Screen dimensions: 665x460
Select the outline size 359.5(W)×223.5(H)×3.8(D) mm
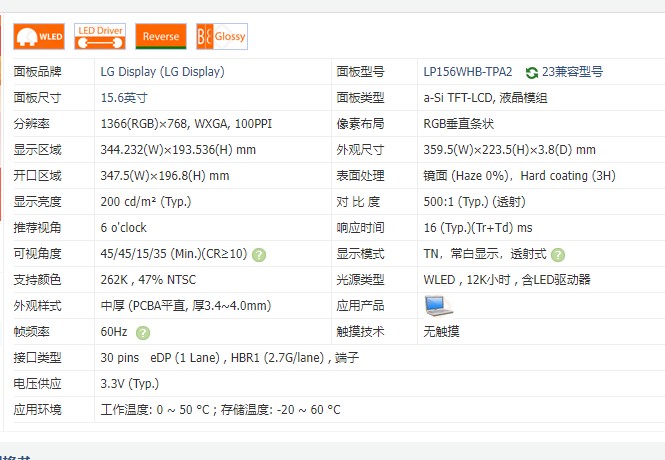click(509, 150)
